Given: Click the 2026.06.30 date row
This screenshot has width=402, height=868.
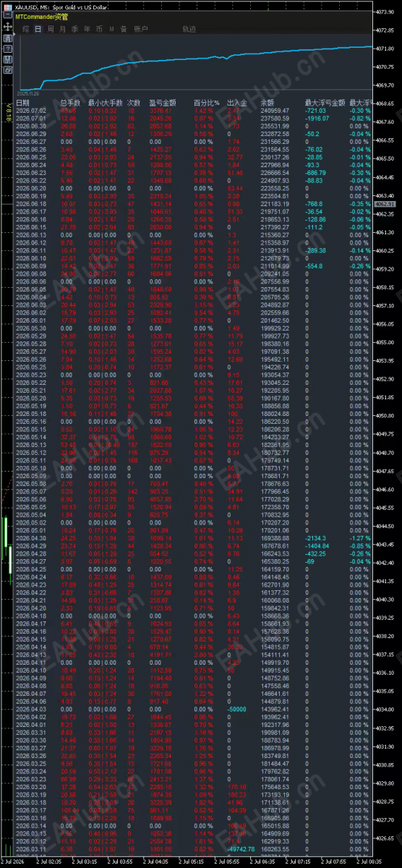Looking at the screenshot, I should 31,124.
